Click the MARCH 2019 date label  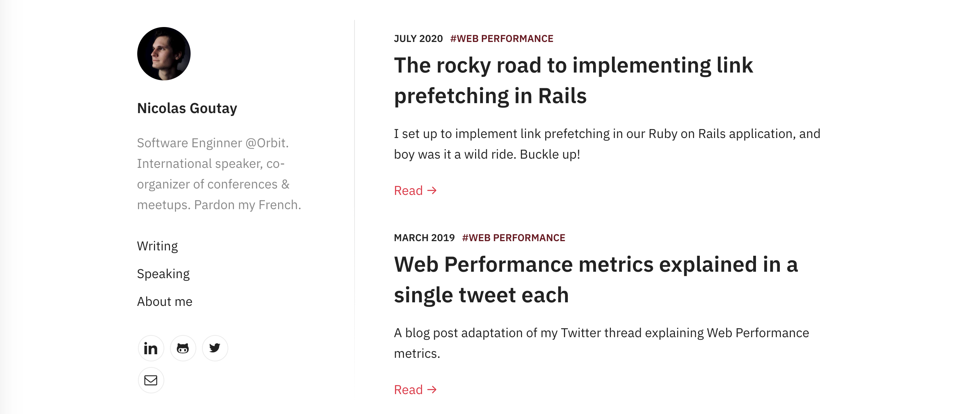pyautogui.click(x=424, y=238)
